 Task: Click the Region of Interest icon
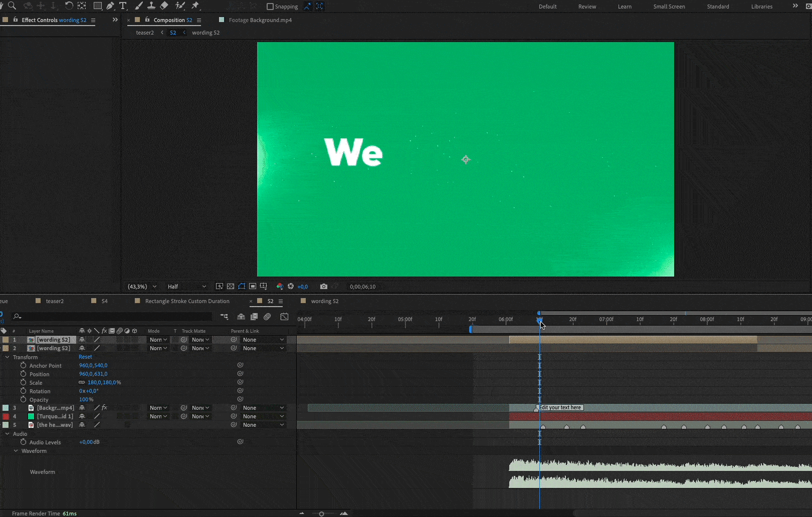253,287
